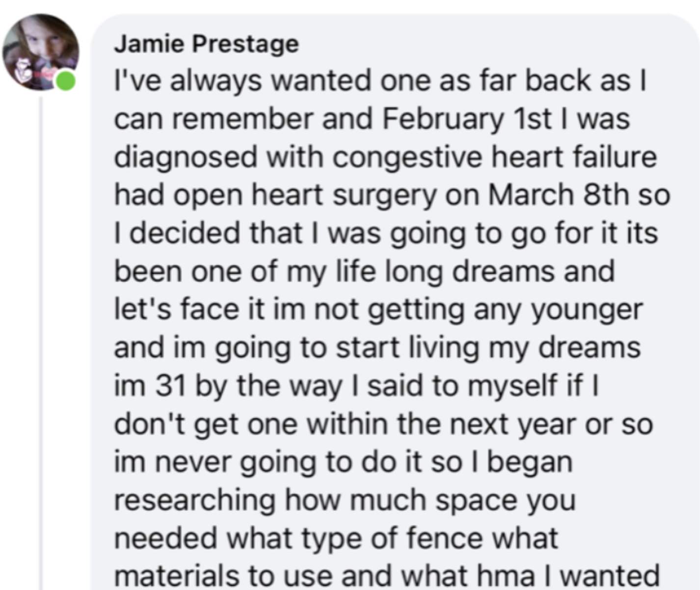The height and width of the screenshot is (590, 700).
Task: Click the surname "Prestage" in the comment header
Action: [245, 44]
